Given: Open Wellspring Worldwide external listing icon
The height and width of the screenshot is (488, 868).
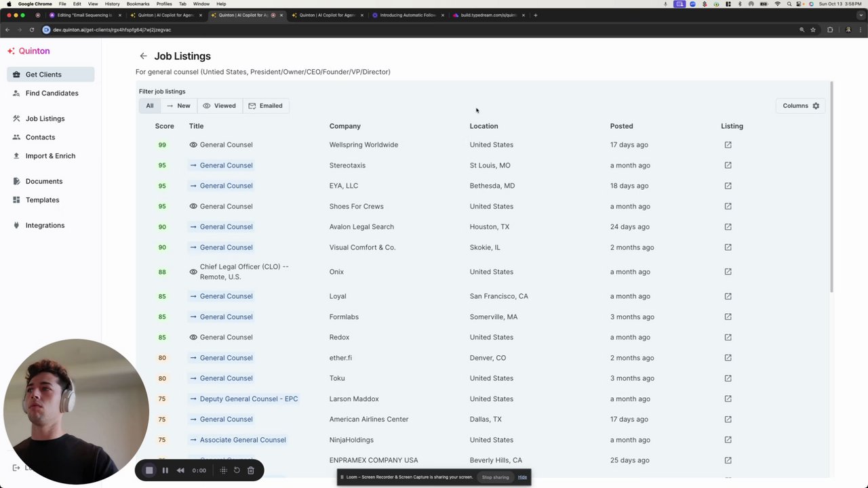Looking at the screenshot, I should (x=728, y=144).
